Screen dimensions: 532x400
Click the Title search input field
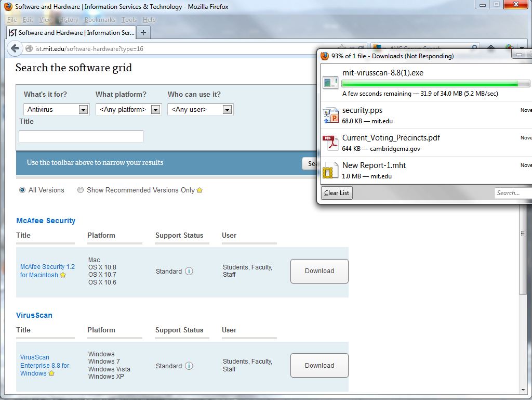(81, 137)
